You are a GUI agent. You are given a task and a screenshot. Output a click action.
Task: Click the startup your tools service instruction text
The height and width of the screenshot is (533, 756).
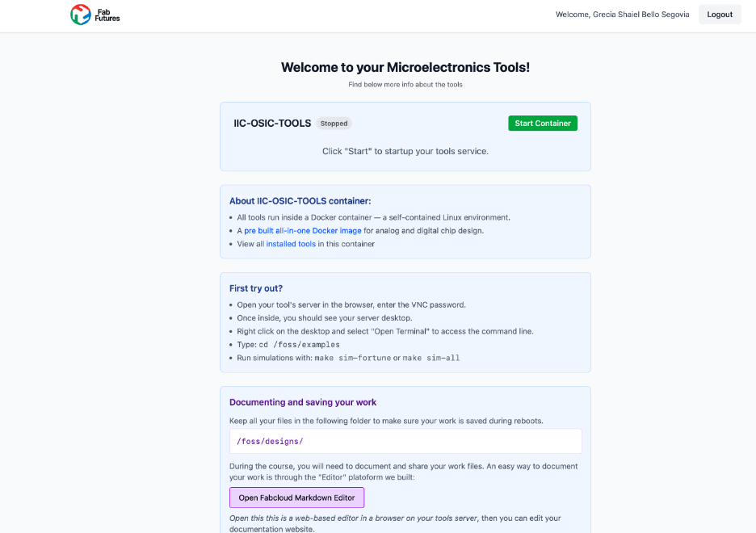coord(405,151)
